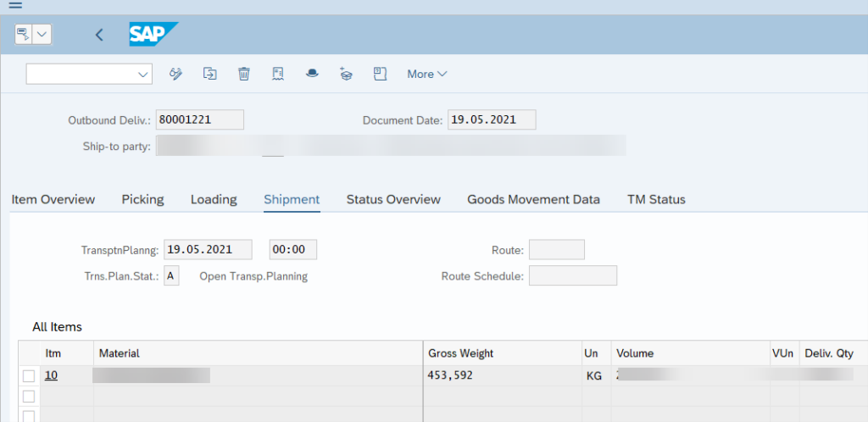Click the document icon left of More

click(381, 74)
